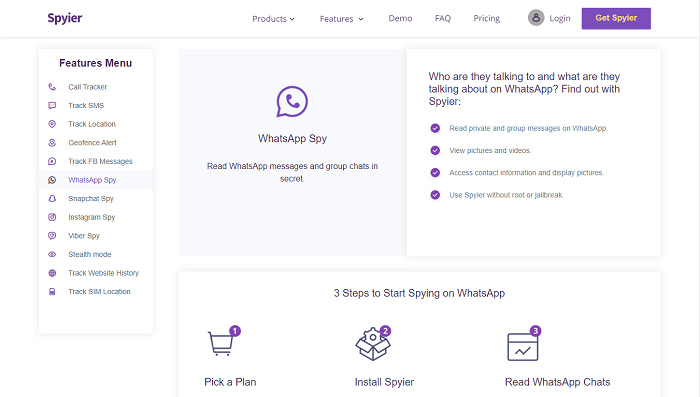Open Track SMS feature link
Image resolution: width=700 pixels, height=397 pixels.
coord(86,105)
